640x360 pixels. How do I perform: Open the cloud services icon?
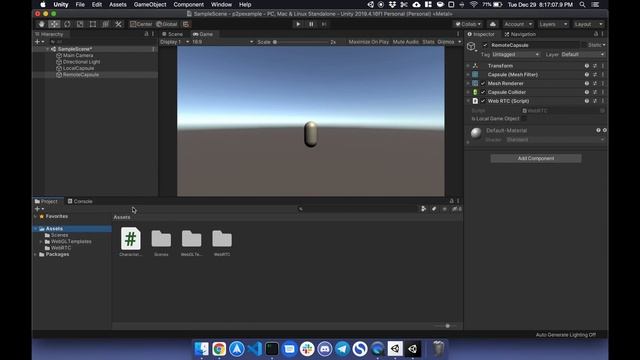(x=493, y=24)
